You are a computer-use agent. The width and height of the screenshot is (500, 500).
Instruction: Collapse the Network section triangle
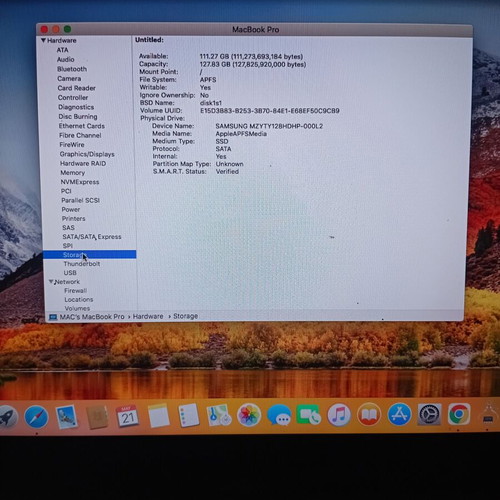tap(51, 282)
